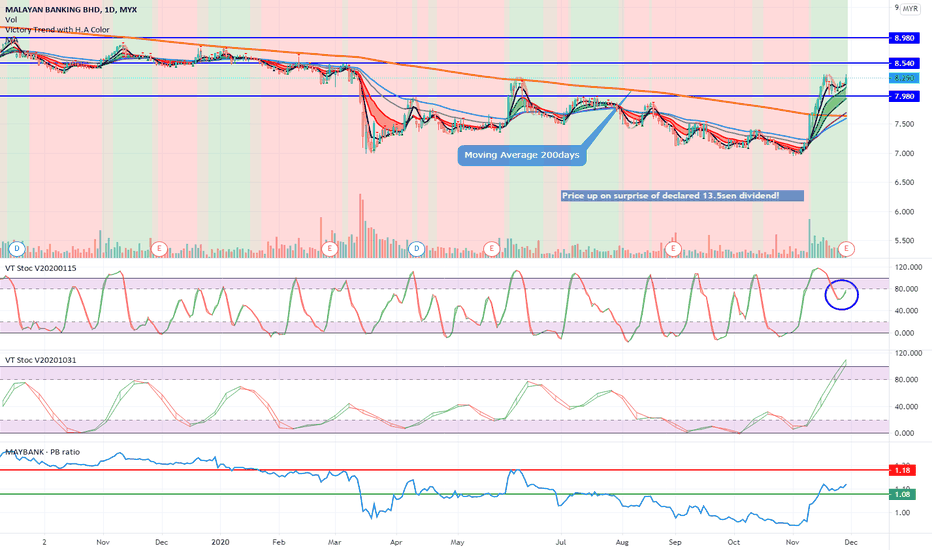Click the 120.000 label on VT Stoc V20200115 scale
Screen dimensions: 932x550
tap(908, 268)
